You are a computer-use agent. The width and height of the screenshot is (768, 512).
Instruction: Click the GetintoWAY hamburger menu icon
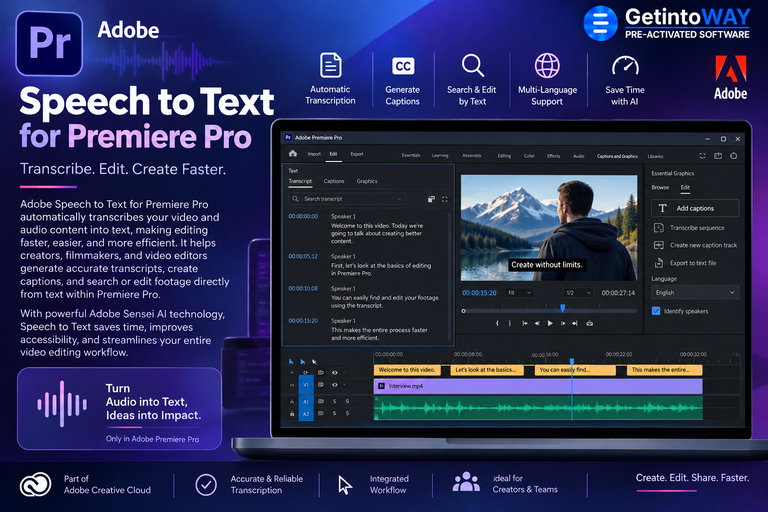tap(600, 23)
